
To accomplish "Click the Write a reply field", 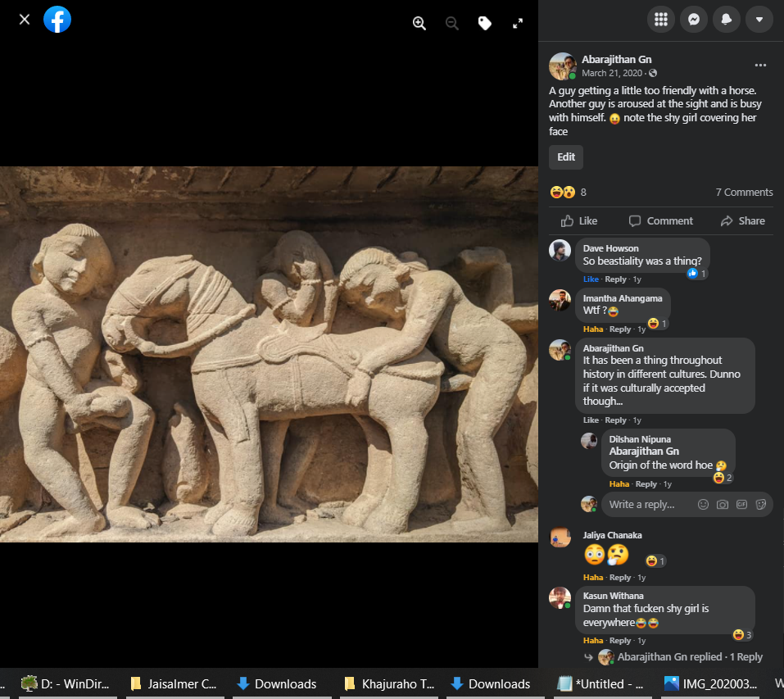I will coord(647,505).
